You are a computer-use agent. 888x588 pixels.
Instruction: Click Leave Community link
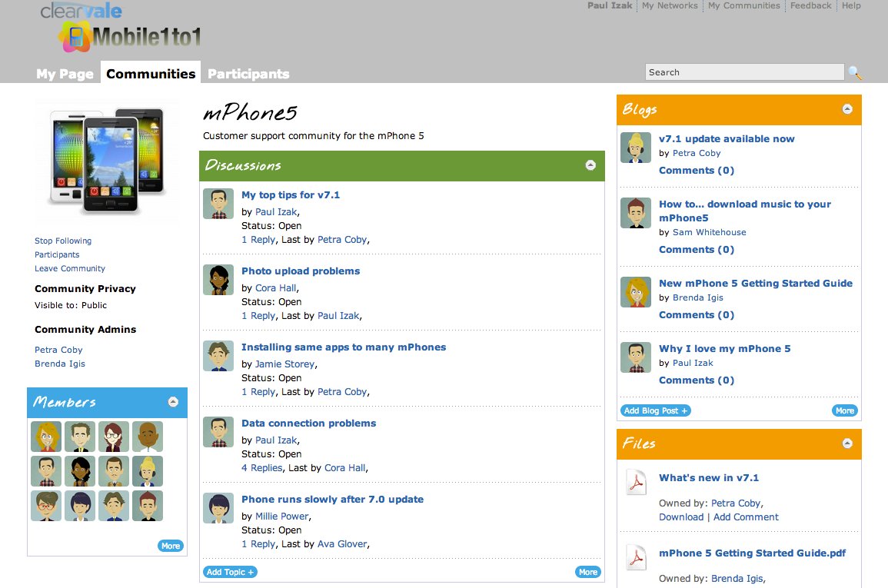pyautogui.click(x=70, y=269)
